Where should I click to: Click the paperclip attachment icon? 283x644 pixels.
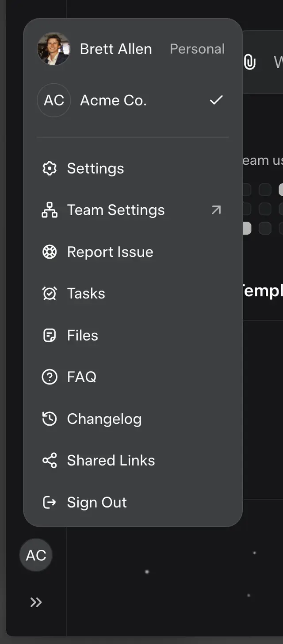[250, 62]
